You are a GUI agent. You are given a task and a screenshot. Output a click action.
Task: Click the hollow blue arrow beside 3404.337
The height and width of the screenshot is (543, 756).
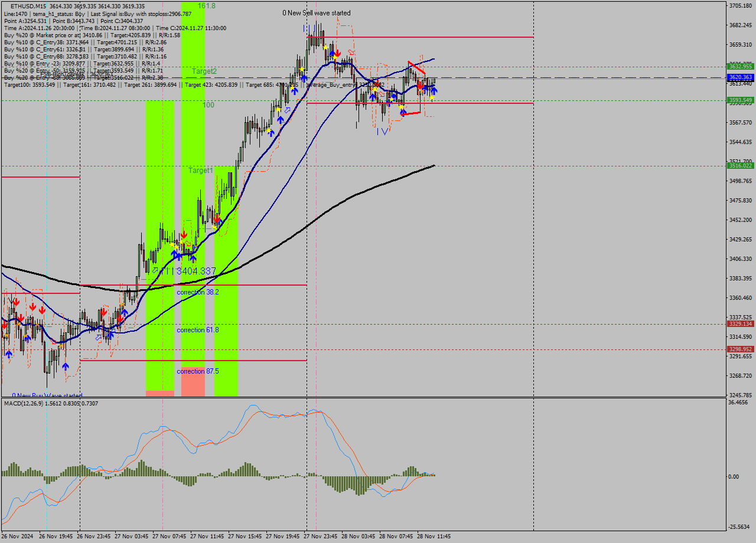[x=155, y=270]
